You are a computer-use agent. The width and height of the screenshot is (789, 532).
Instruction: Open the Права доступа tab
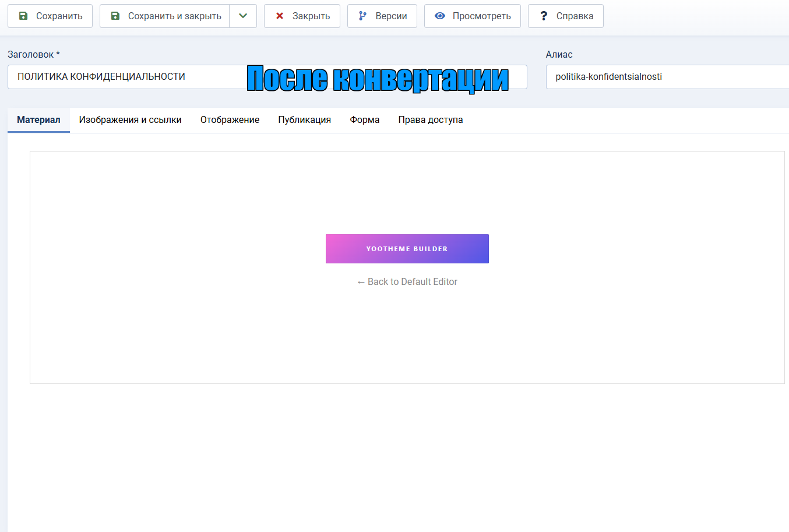[x=431, y=120]
